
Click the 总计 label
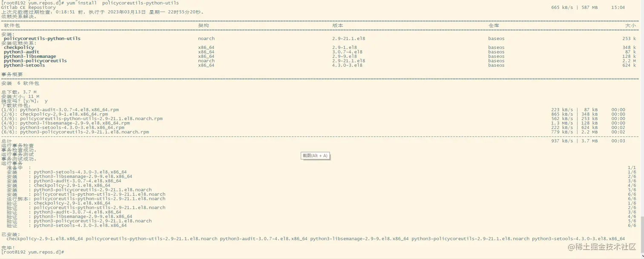point(7,141)
